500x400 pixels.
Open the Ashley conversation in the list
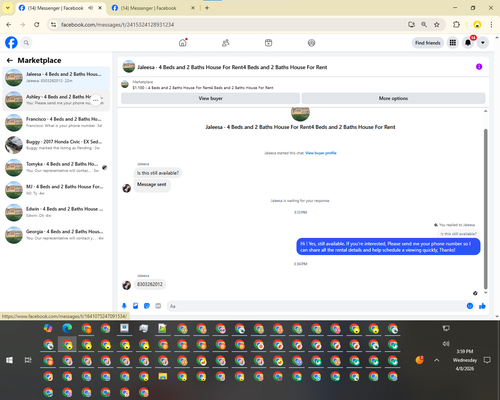(x=56, y=100)
